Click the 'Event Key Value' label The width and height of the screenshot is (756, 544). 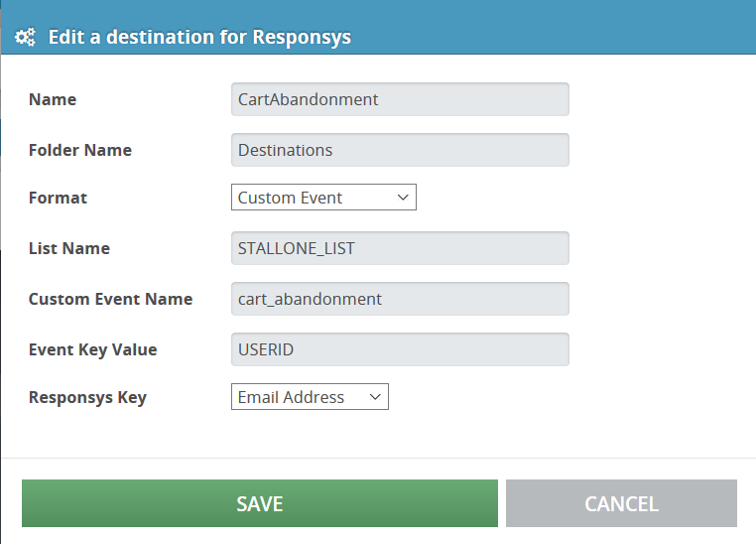[x=93, y=349]
